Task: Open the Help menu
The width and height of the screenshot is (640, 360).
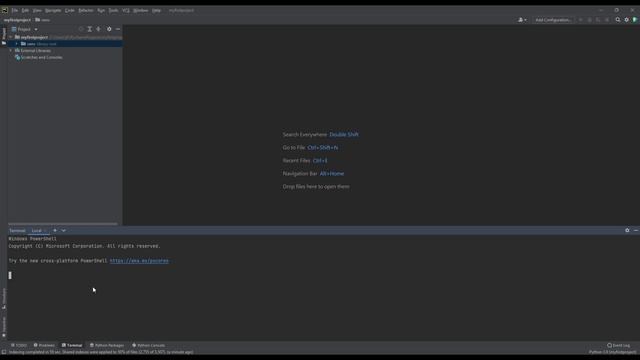Action: click(x=156, y=10)
